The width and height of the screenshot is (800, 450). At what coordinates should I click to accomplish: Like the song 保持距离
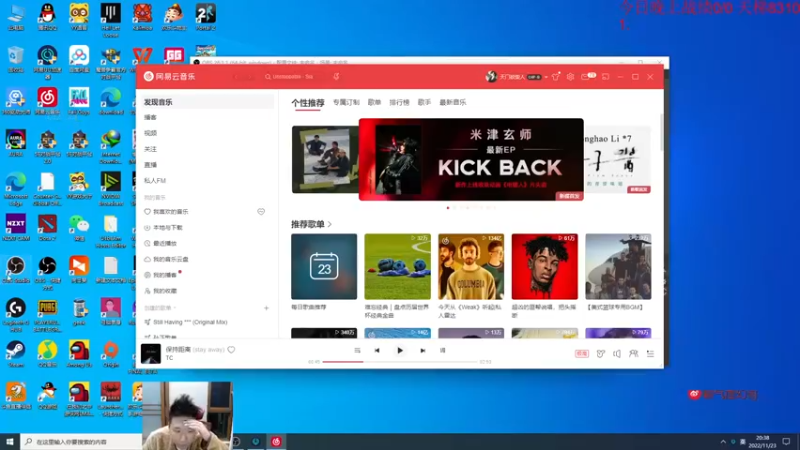coord(231,349)
